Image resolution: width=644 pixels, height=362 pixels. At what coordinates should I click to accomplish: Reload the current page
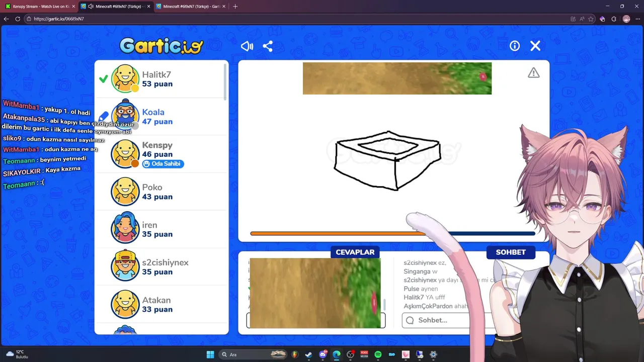tap(18, 19)
